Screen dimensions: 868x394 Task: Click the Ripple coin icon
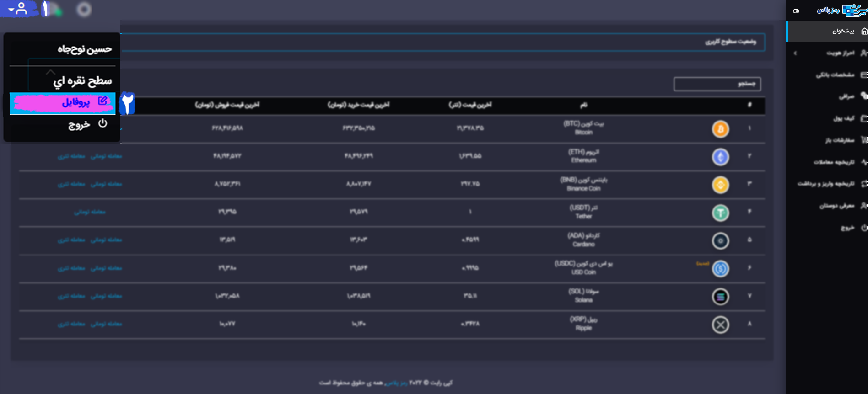click(x=720, y=325)
